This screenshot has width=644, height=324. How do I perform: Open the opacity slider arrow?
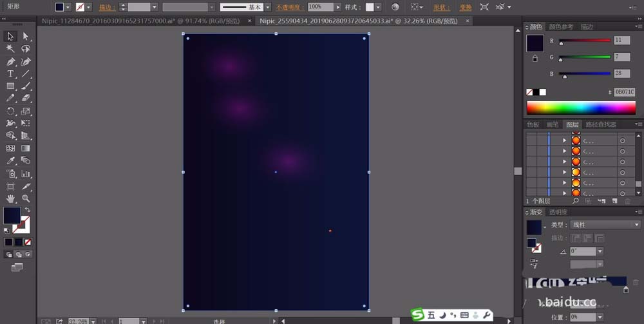(337, 7)
